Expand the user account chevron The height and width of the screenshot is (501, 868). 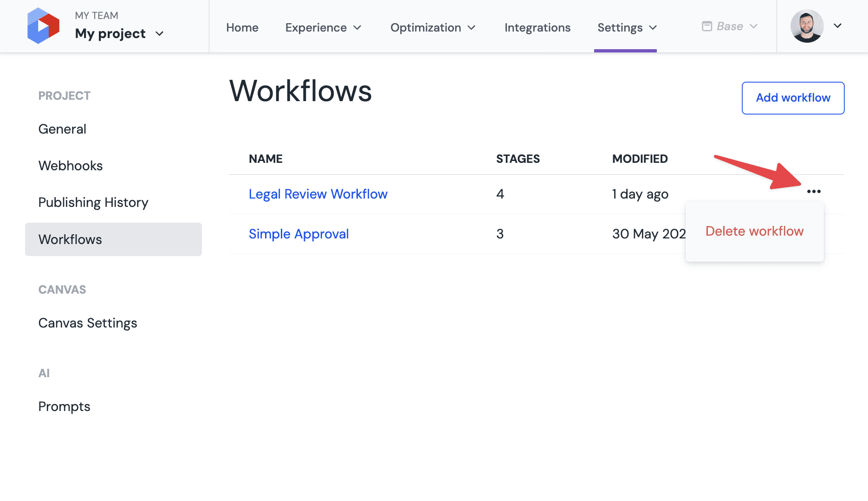click(837, 26)
